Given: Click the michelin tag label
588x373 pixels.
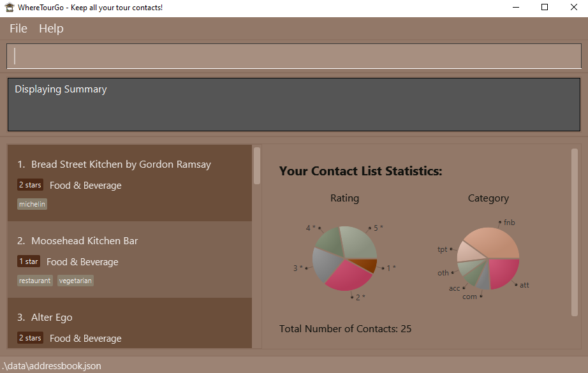Looking at the screenshot, I should pos(32,204).
